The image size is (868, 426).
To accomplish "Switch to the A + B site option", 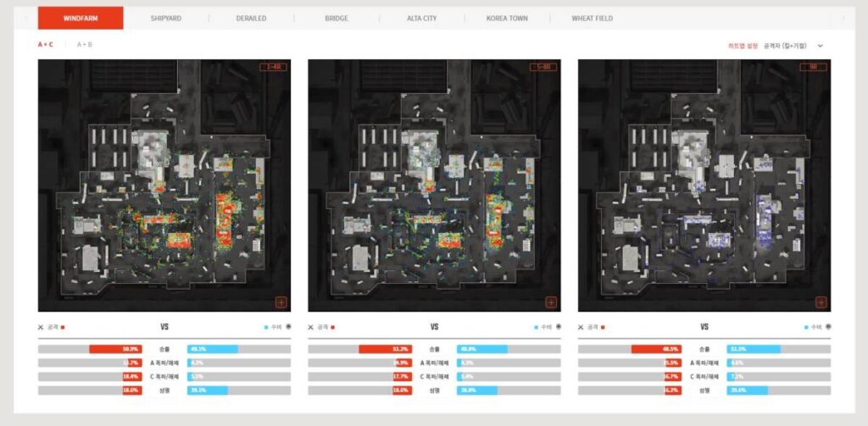I will coord(85,44).
